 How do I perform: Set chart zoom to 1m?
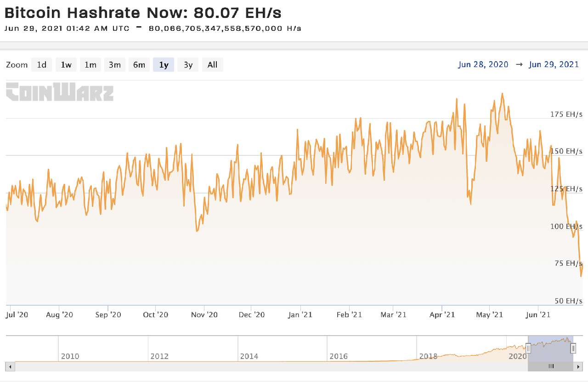90,65
